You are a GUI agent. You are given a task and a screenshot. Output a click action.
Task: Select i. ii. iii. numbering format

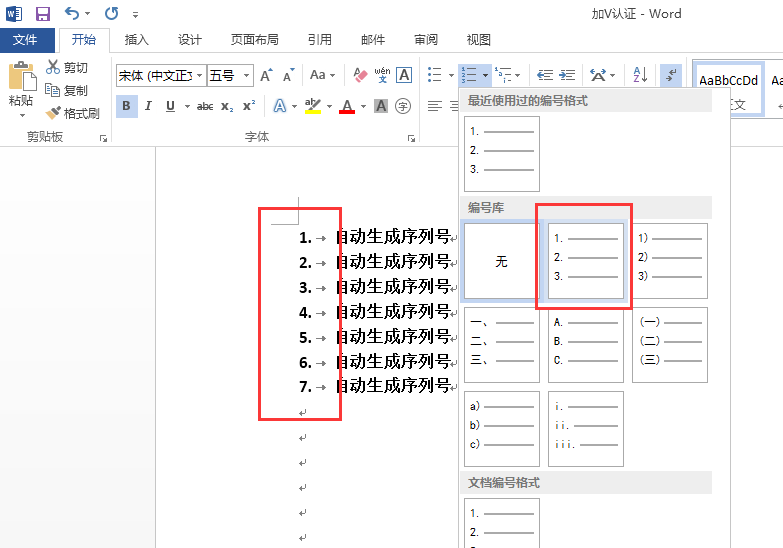[586, 429]
